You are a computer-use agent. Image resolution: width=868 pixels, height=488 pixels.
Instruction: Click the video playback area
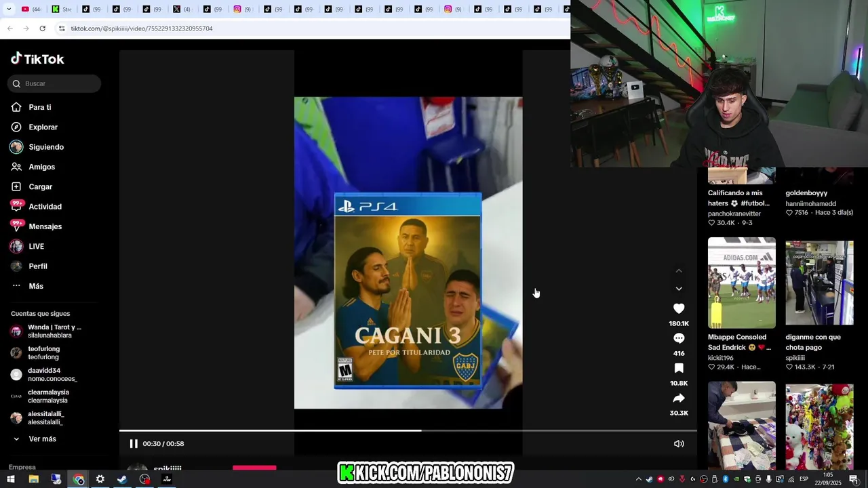tap(408, 253)
